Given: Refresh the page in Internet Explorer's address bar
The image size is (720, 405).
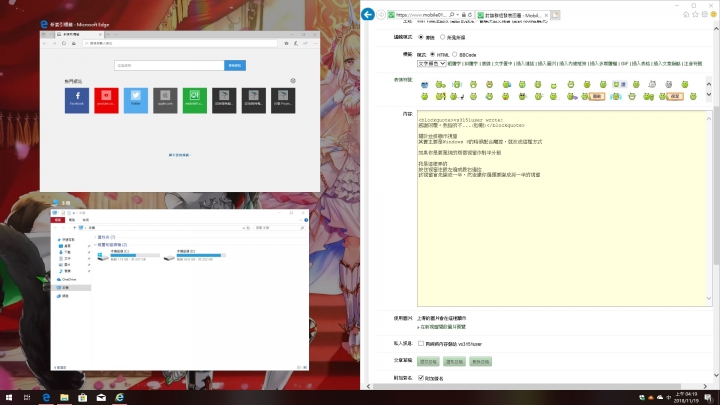Looking at the screenshot, I should coord(470,15).
